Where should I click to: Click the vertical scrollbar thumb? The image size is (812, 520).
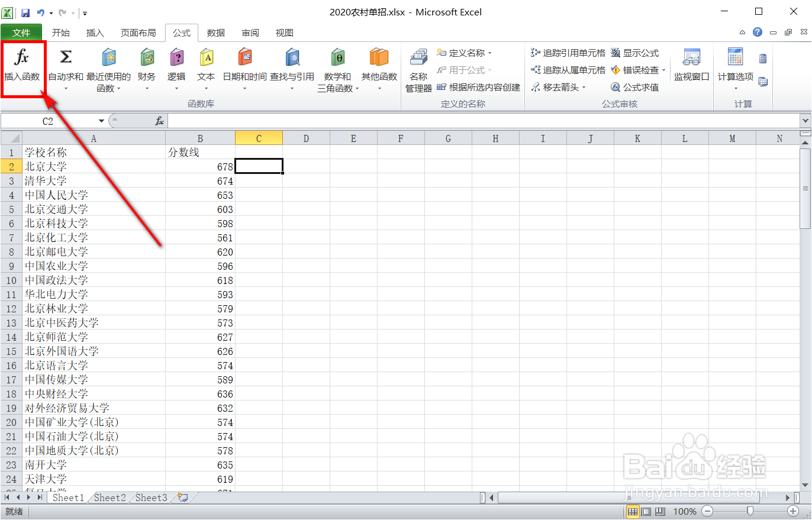pyautogui.click(x=805, y=188)
